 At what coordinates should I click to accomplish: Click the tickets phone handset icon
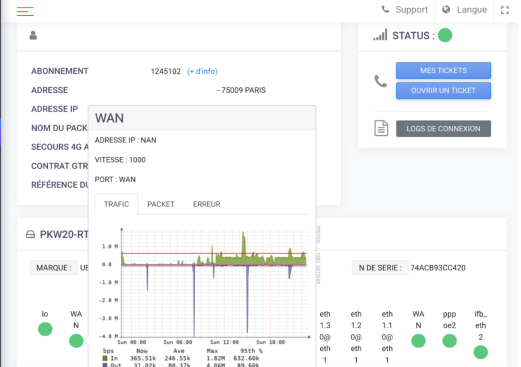coord(381,81)
